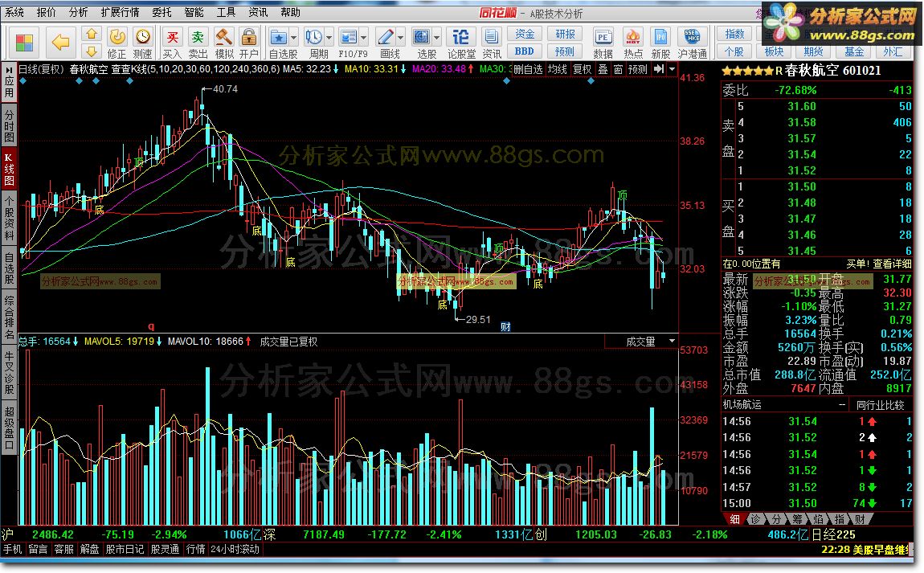Open the 修正 correction tool
The height and width of the screenshot is (573, 924).
[117, 43]
